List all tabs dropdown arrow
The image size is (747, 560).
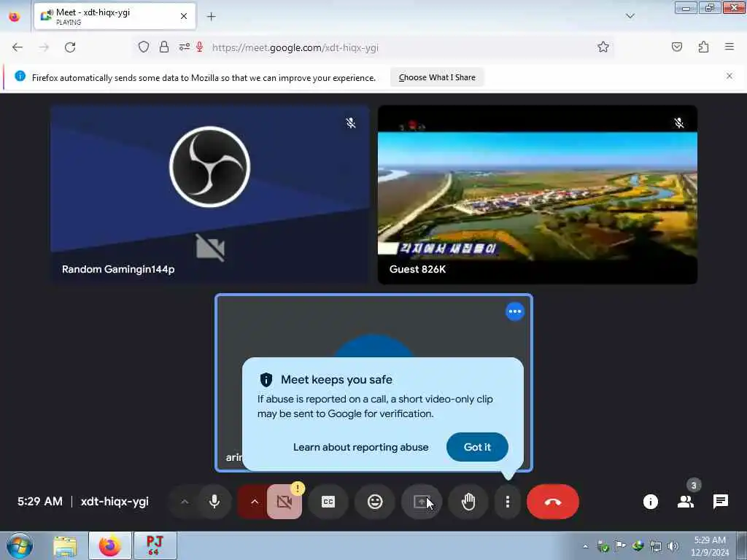pos(630,16)
